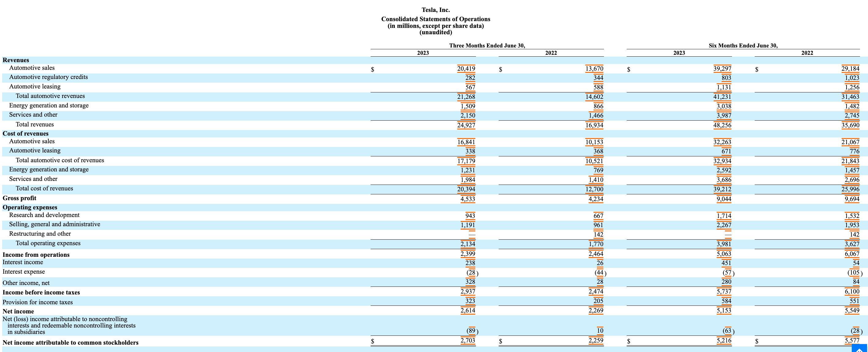Select automotive sales cost value 16,841
Screen dimensions: 868x352
pyautogui.click(x=466, y=142)
